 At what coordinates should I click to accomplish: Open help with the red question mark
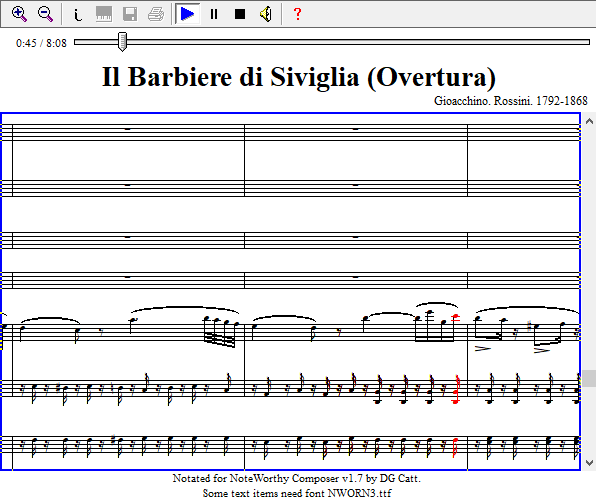coord(298,14)
